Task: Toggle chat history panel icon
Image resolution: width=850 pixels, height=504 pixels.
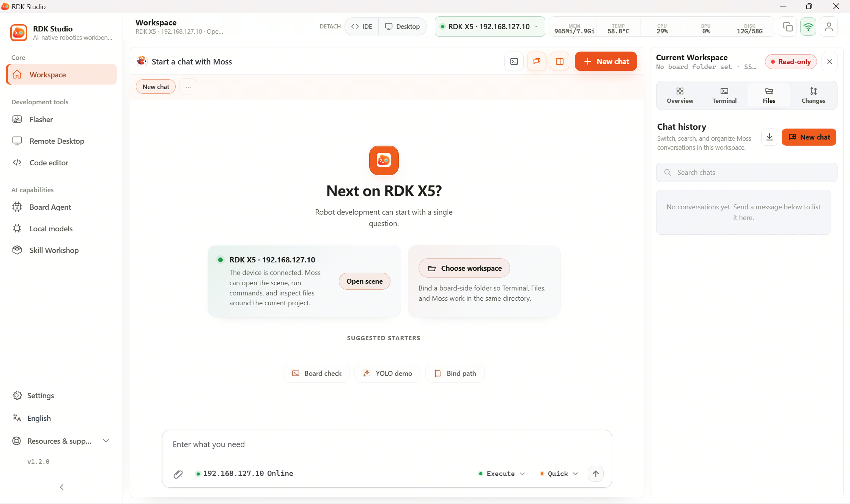Action: click(x=537, y=61)
